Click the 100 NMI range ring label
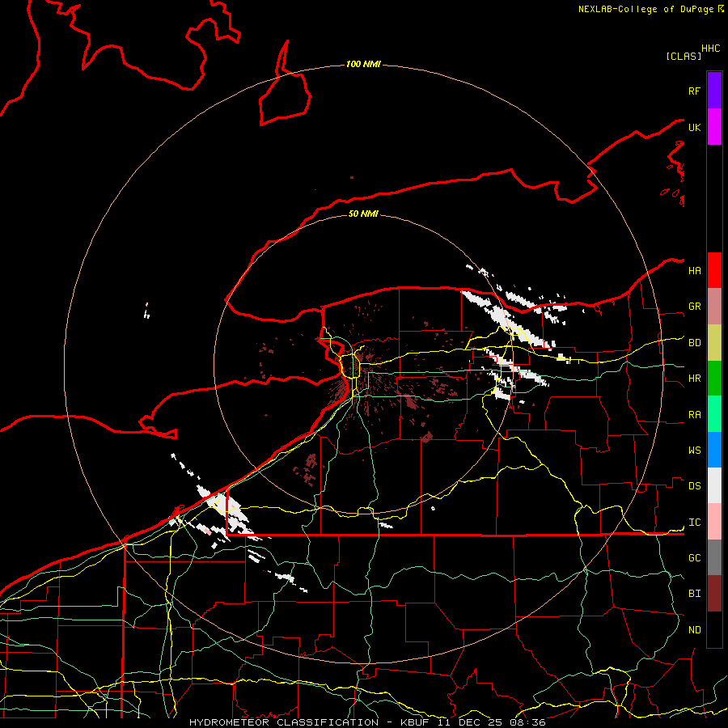Image resolution: width=728 pixels, height=728 pixels. coord(363,64)
